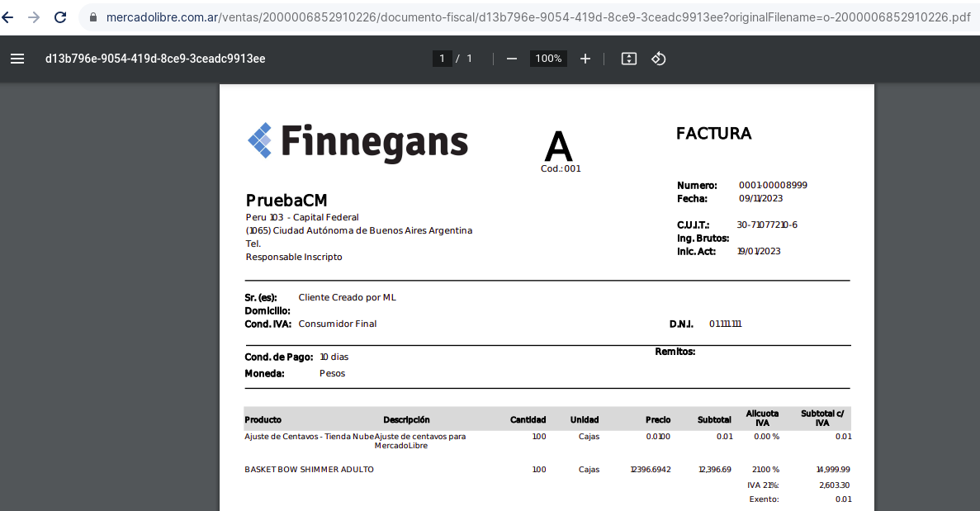
Task: Click the PDF filename title in toolbar
Action: [x=155, y=59]
